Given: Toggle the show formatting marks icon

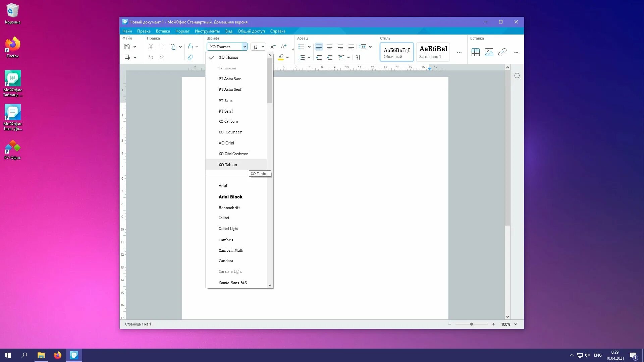Looking at the screenshot, I should [x=358, y=57].
